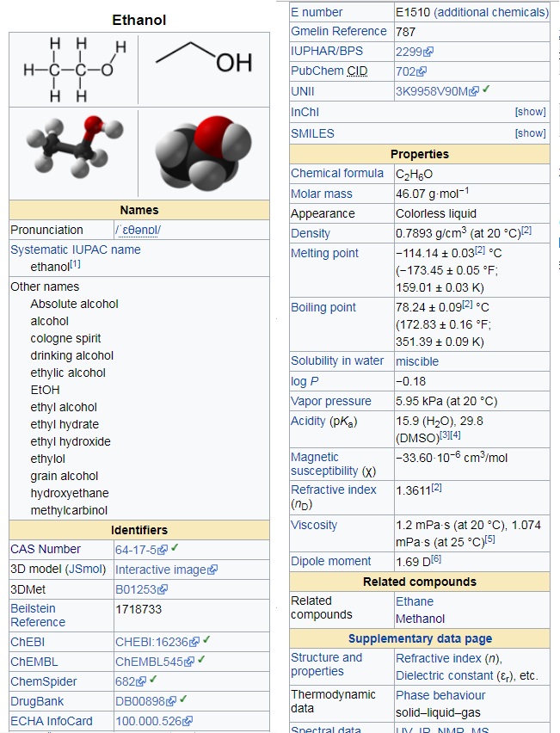Open the ChEBI label link
The width and height of the screenshot is (560, 733).
[28, 642]
